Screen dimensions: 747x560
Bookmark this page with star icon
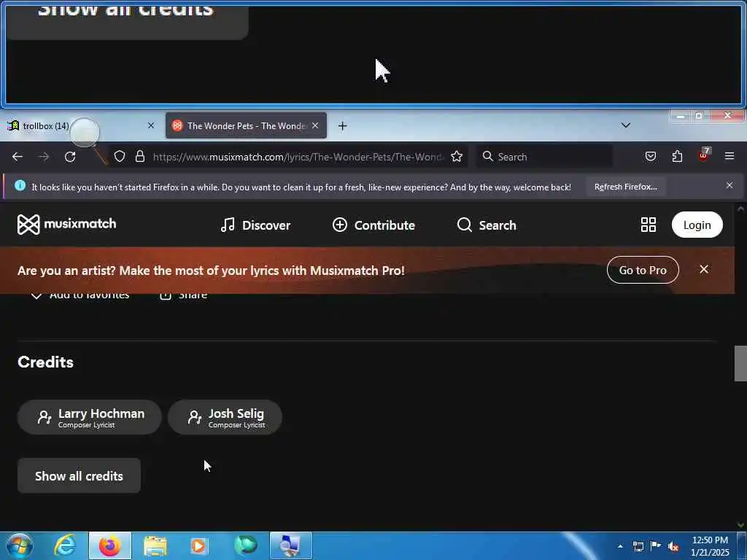tap(457, 157)
